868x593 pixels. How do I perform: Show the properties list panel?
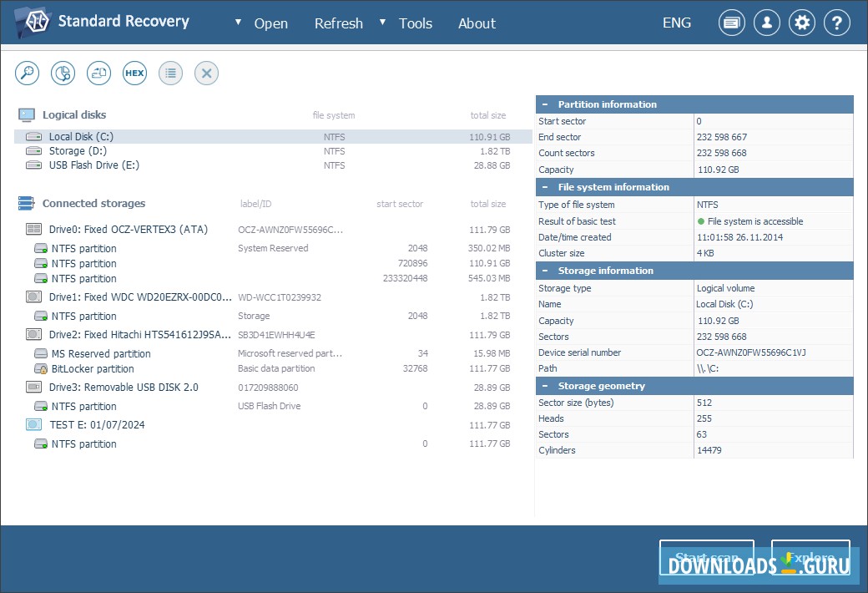tap(170, 73)
